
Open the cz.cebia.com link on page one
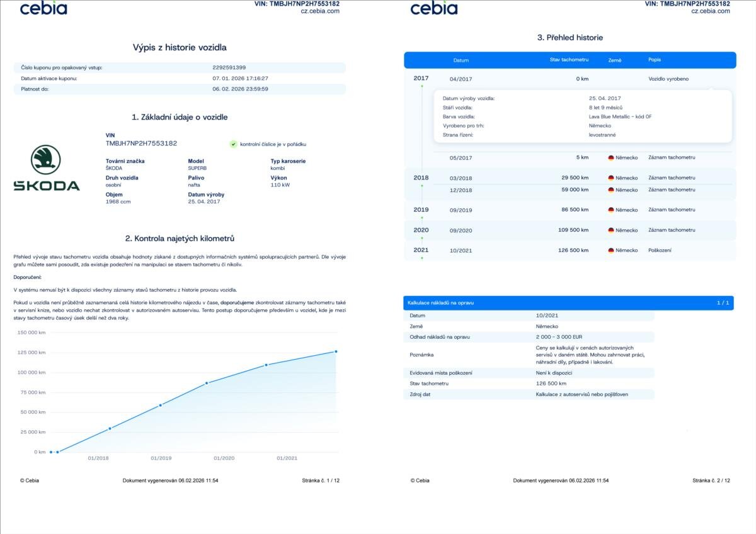pyautogui.click(x=320, y=11)
